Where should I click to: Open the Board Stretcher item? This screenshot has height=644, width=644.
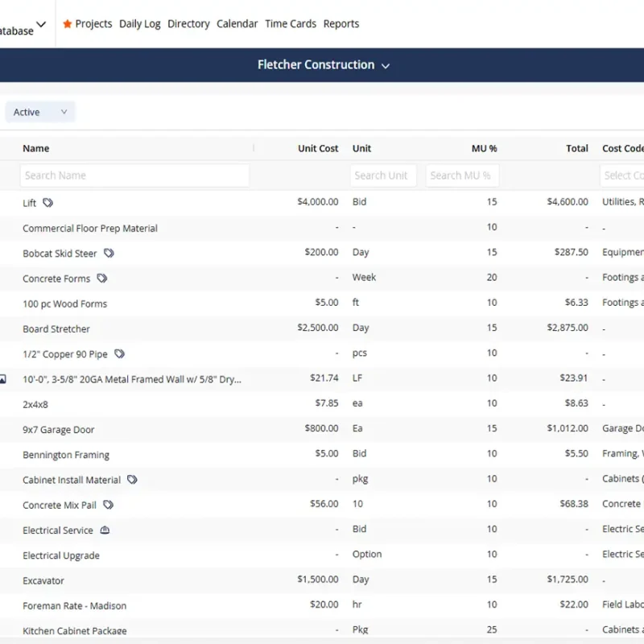(56, 328)
